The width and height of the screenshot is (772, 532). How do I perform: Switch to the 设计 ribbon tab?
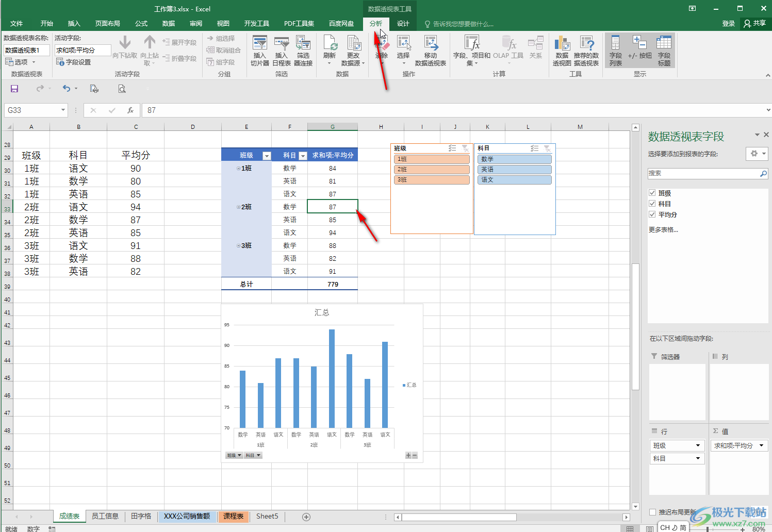[x=403, y=24]
